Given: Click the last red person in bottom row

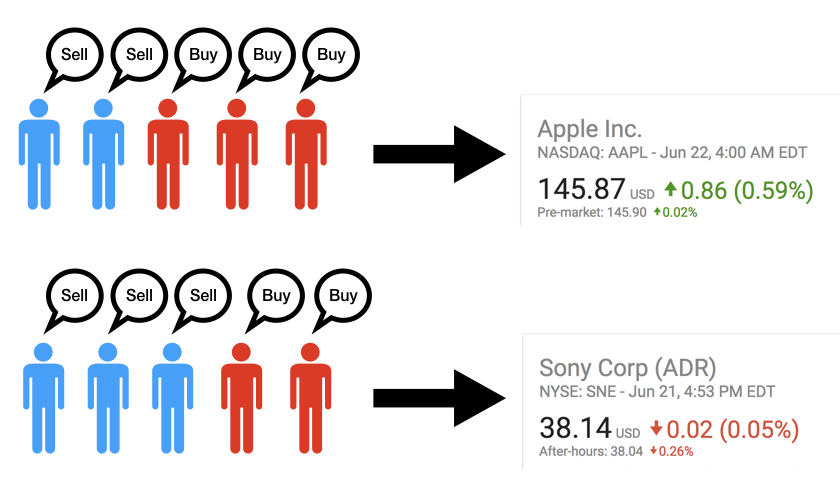Looking at the screenshot, I should tap(310, 398).
